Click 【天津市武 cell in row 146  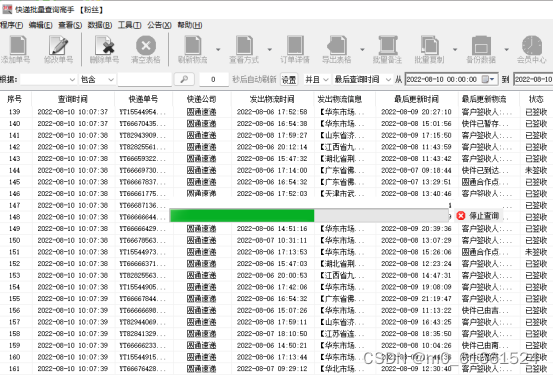click(x=342, y=194)
